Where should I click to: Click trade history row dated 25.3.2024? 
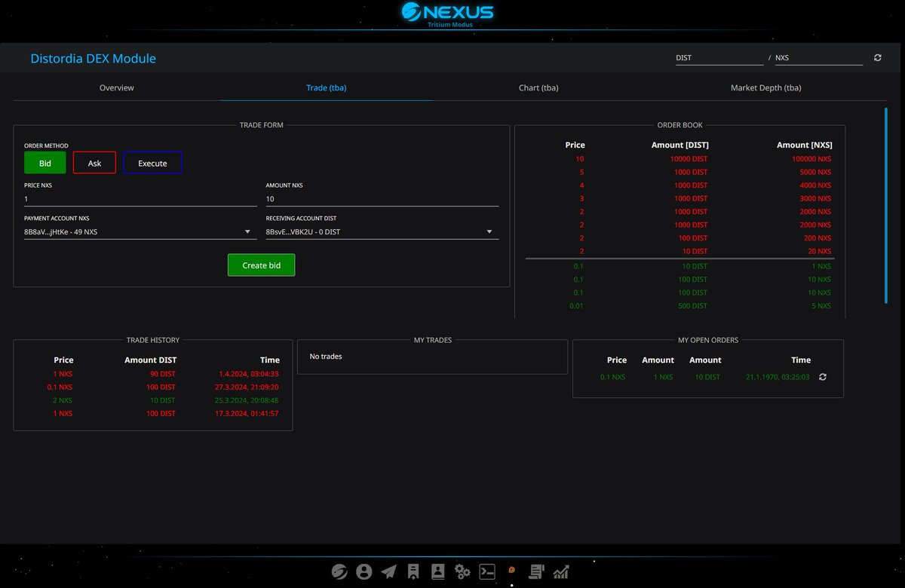point(153,400)
